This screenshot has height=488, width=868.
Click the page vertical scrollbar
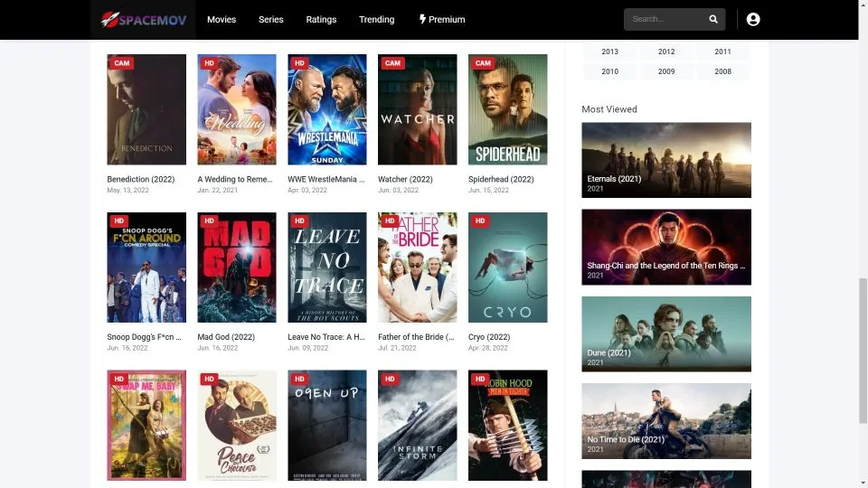tap(863, 351)
